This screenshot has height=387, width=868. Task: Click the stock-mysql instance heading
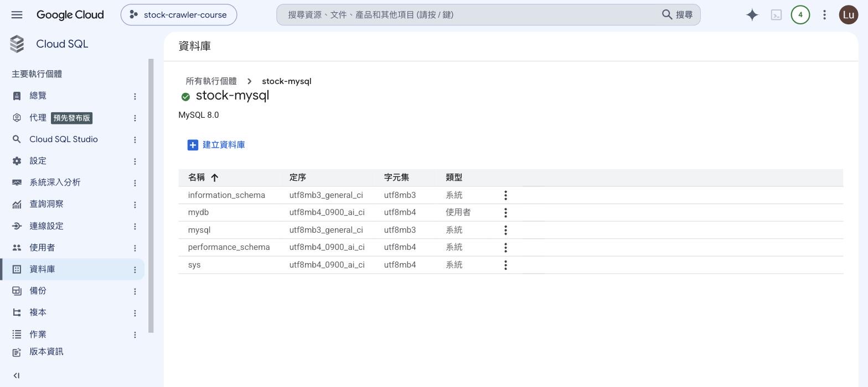[232, 95]
